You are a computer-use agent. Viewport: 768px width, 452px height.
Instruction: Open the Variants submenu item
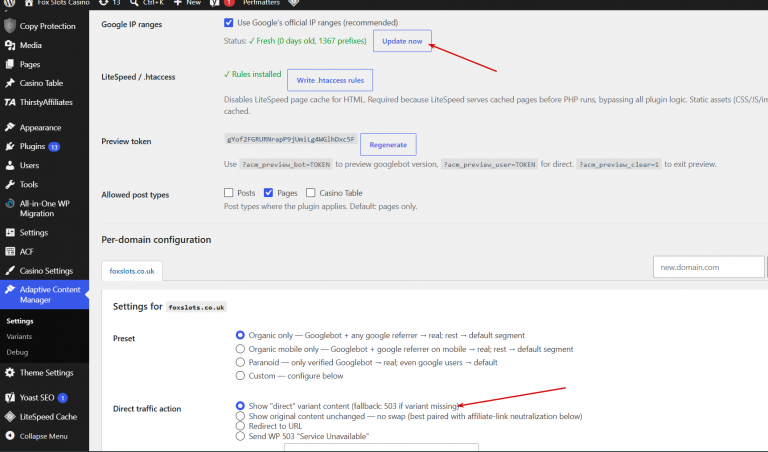[19, 336]
